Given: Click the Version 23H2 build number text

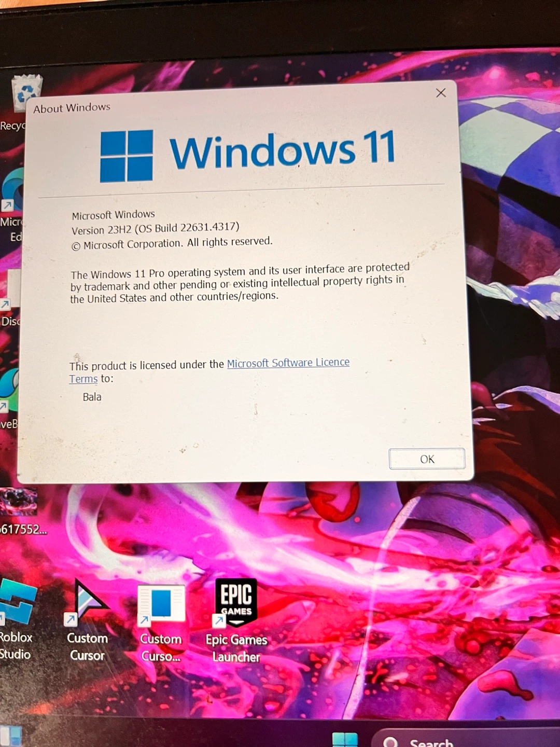Looking at the screenshot, I should (156, 229).
